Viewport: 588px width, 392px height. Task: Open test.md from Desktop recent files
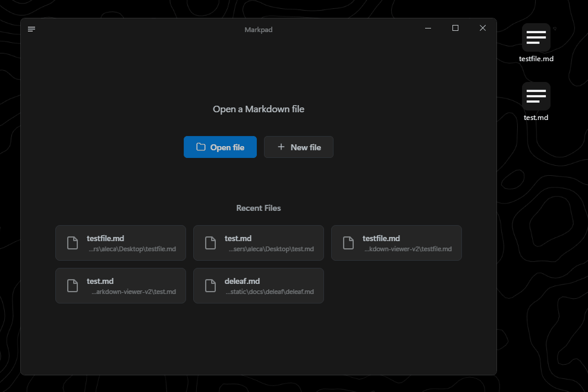[x=259, y=243]
